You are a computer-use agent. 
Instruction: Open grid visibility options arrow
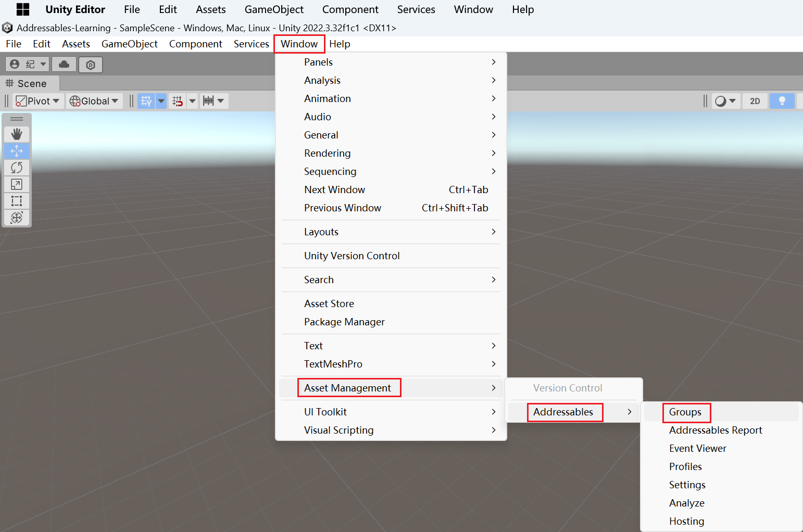161,101
